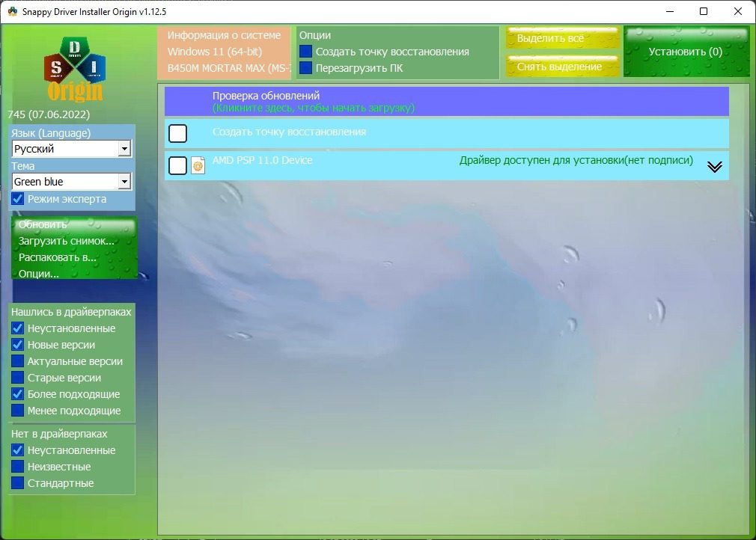This screenshot has height=540, width=756.
Task: Open Загрузить снимок... menu item
Action: click(66, 241)
